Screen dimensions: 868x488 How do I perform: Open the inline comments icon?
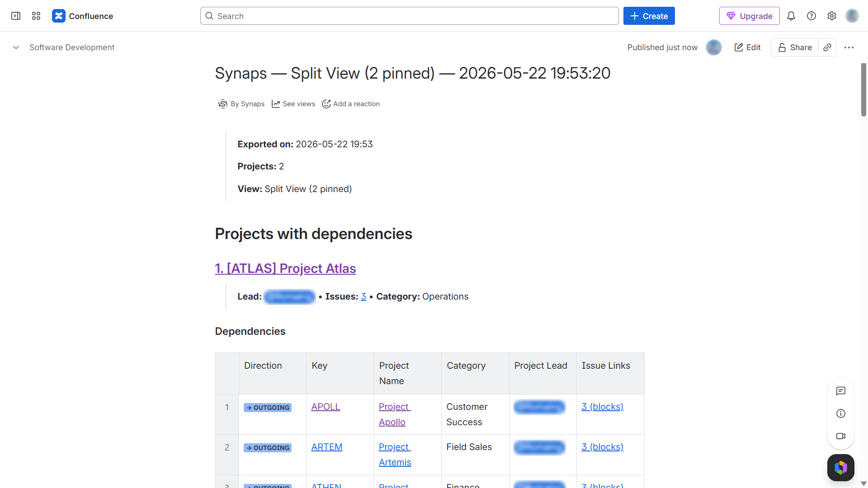841,391
